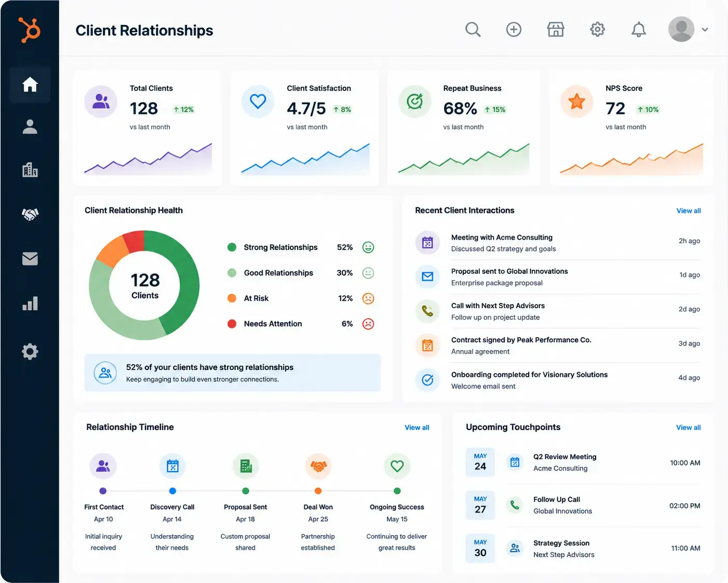Click the At Risk sad face icon
This screenshot has width=728, height=583.
pyautogui.click(x=368, y=298)
